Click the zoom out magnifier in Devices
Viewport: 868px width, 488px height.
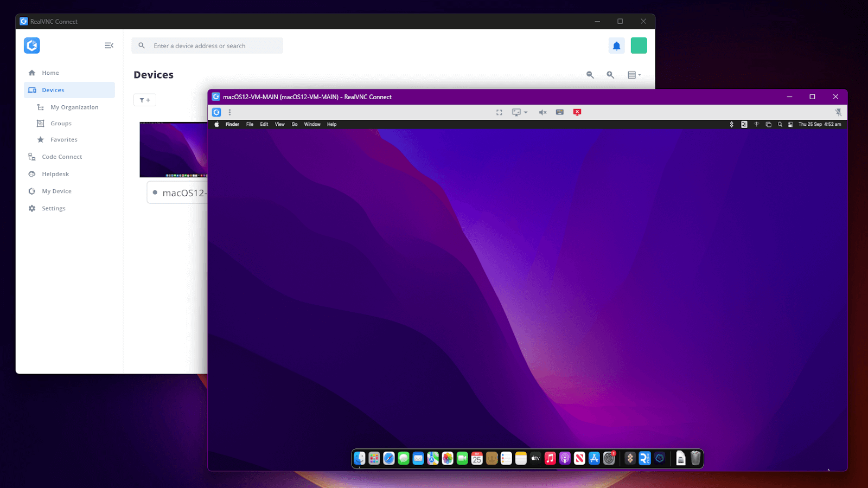tap(590, 75)
